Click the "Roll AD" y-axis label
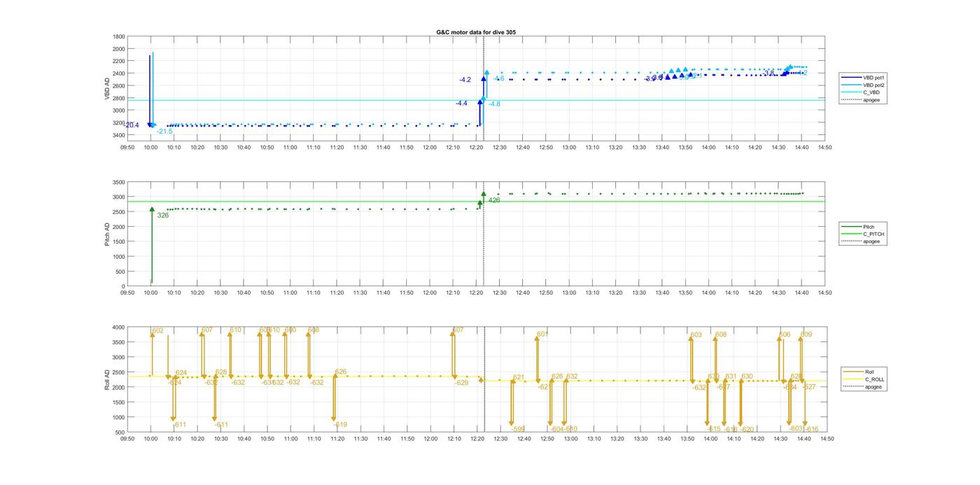Screen dimensions: 980x485 [x=108, y=379]
